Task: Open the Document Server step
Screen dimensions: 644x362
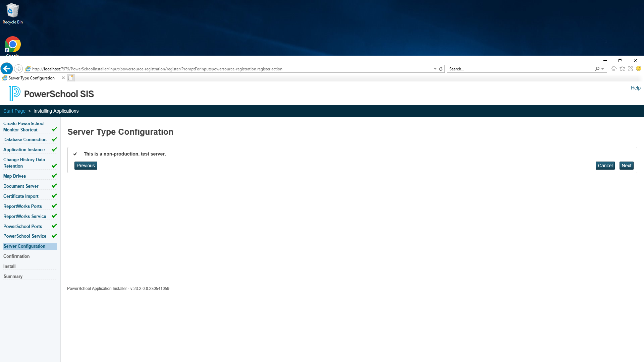Action: (21, 186)
